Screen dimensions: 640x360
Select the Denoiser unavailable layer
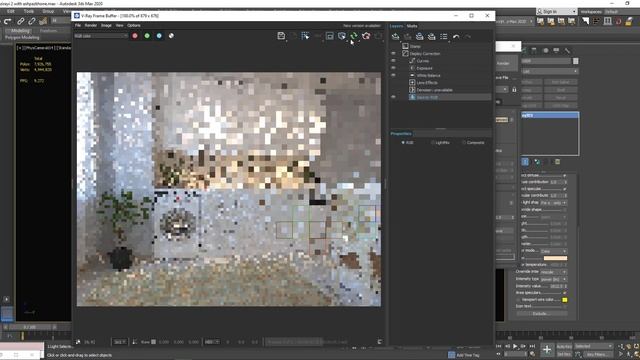[x=434, y=90]
